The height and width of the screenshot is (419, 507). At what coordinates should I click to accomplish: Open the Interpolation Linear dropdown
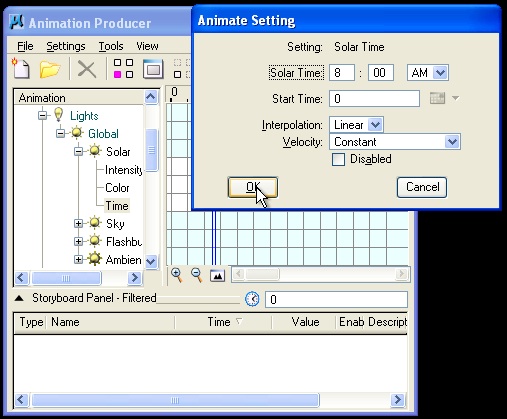[x=375, y=125]
